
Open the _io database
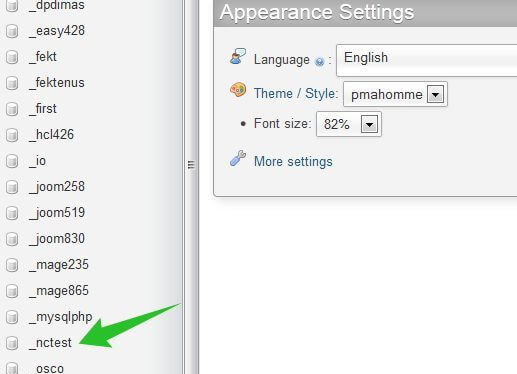37,161
